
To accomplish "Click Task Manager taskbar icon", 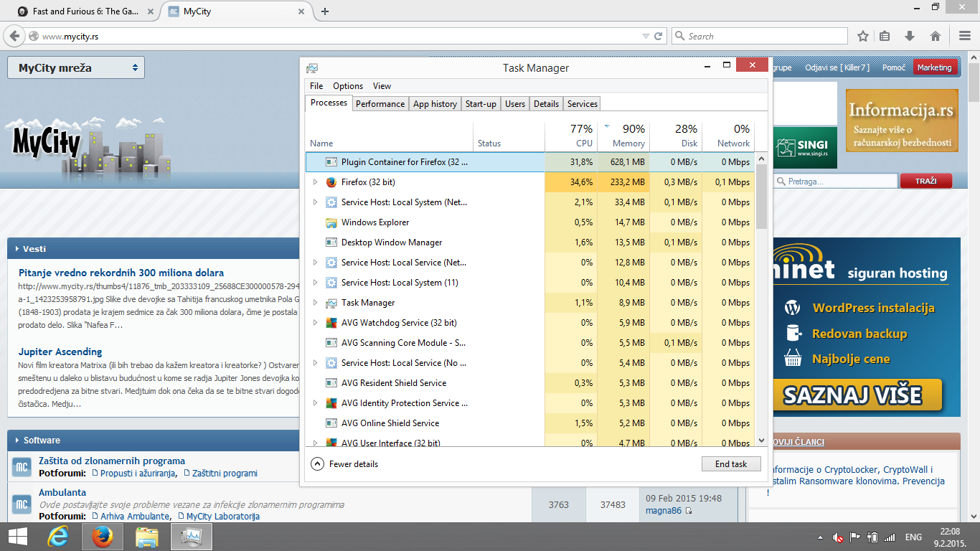I will [192, 537].
